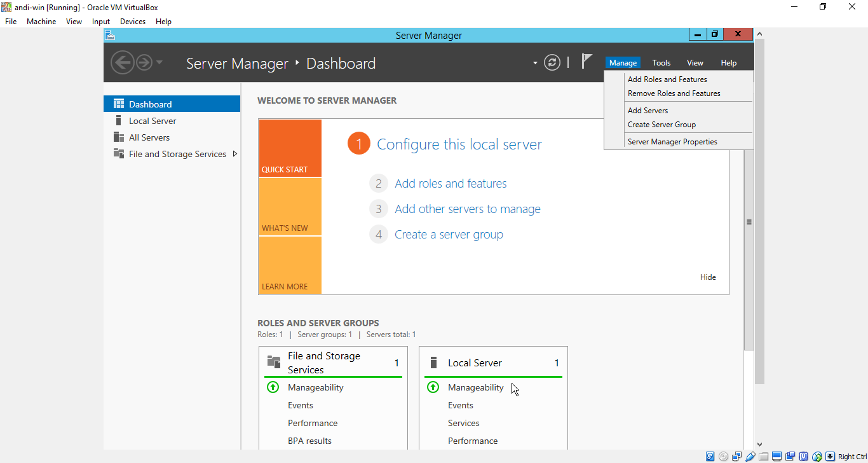Click the forward navigation arrow
The height and width of the screenshot is (463, 868).
(x=144, y=62)
